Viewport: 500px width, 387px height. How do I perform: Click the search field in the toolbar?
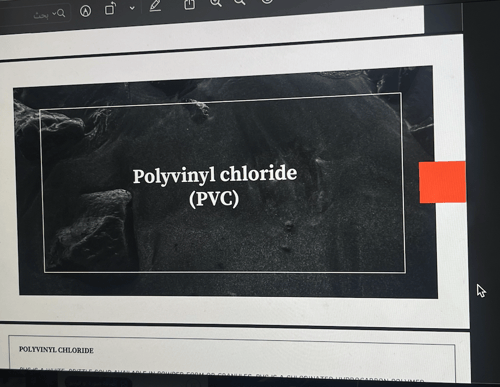pyautogui.click(x=35, y=14)
